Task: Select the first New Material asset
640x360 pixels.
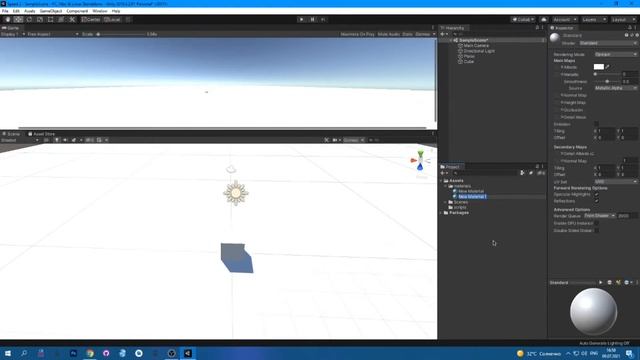Action: [468, 191]
